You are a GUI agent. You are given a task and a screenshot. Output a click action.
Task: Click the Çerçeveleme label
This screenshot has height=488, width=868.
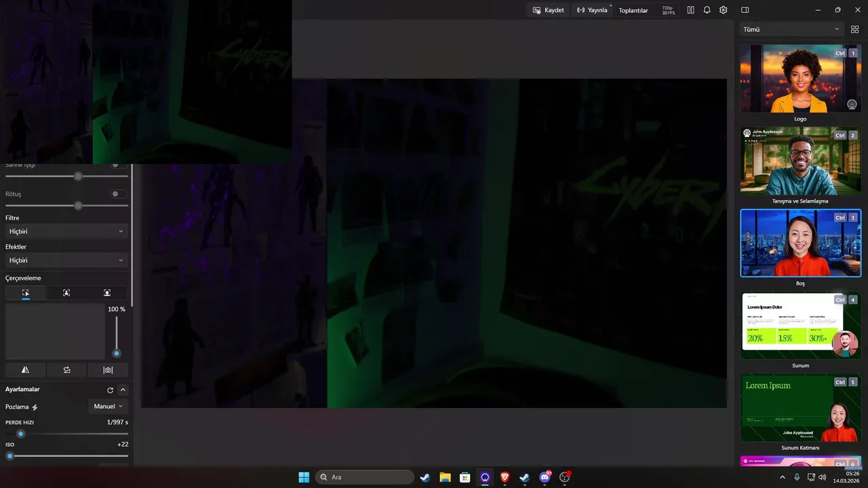(23, 278)
